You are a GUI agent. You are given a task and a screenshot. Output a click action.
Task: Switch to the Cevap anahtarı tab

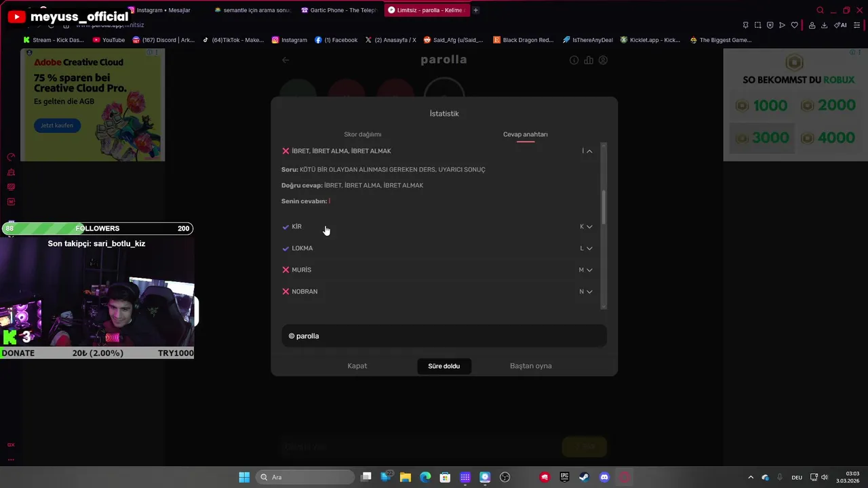tap(525, 134)
